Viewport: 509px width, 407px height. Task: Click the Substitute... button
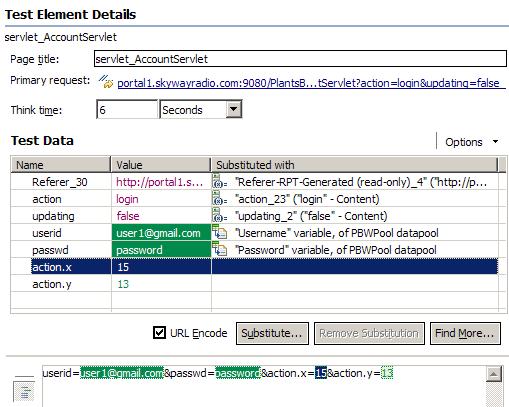tap(272, 333)
